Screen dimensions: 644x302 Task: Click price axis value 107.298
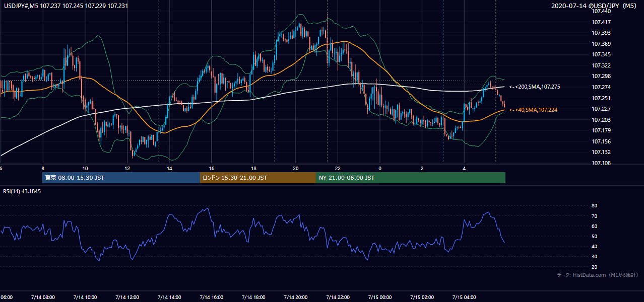pyautogui.click(x=601, y=76)
